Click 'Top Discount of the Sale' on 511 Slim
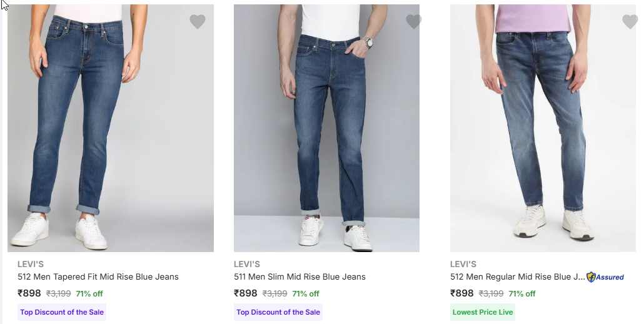Screen dimensions: 644x324 point(278,312)
